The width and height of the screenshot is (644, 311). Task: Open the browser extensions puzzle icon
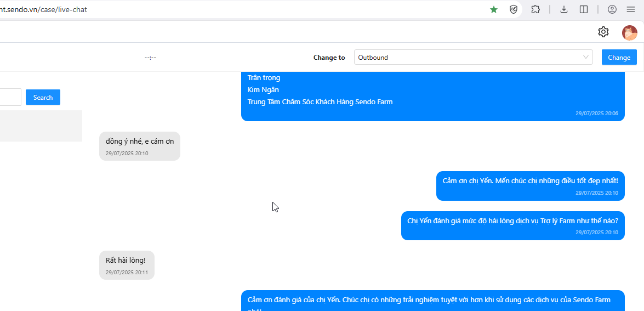[x=535, y=9]
